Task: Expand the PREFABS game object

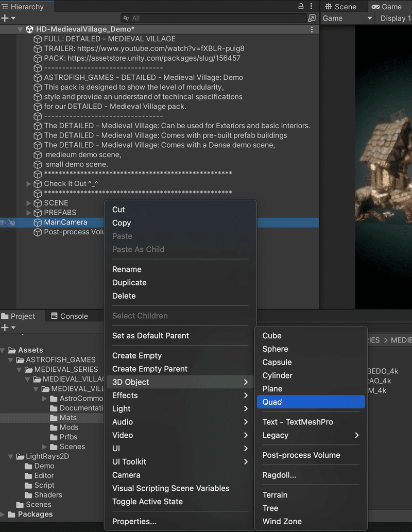Action: point(29,213)
